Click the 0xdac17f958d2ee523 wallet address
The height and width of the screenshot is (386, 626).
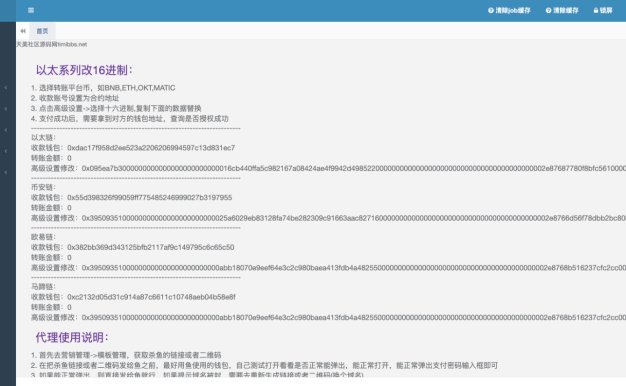(151, 148)
